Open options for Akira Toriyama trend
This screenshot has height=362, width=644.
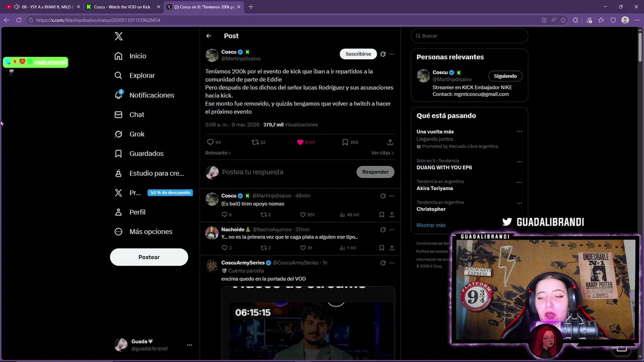click(519, 183)
